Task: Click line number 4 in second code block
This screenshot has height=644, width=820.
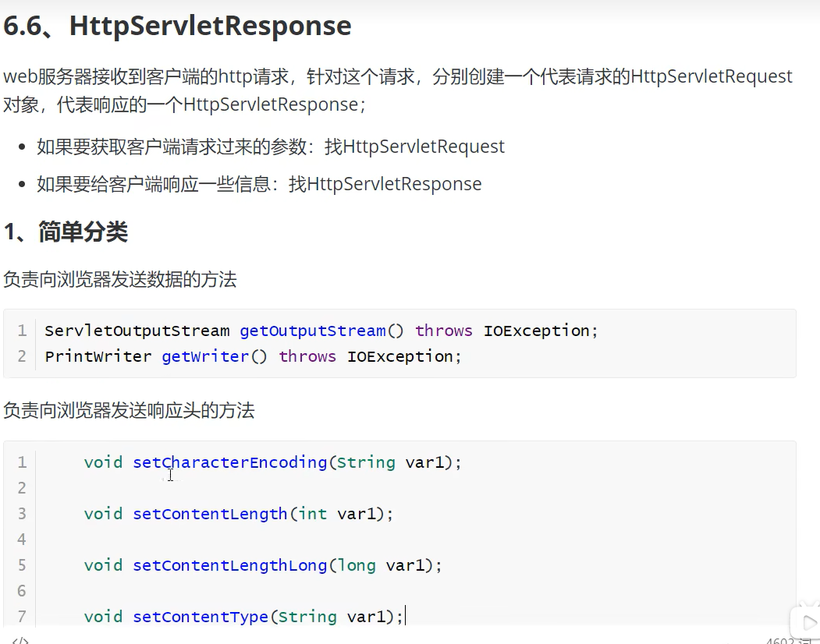Action: click(x=22, y=540)
